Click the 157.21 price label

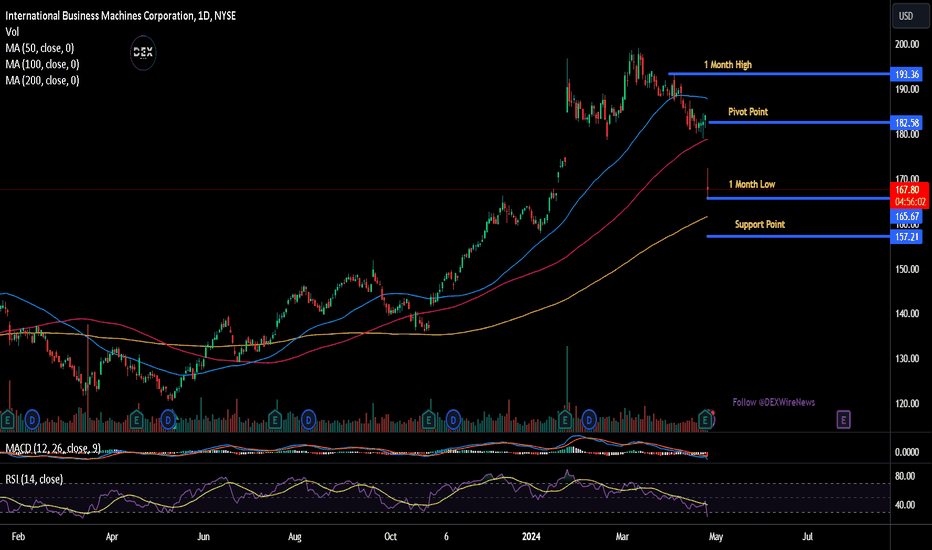[908, 237]
